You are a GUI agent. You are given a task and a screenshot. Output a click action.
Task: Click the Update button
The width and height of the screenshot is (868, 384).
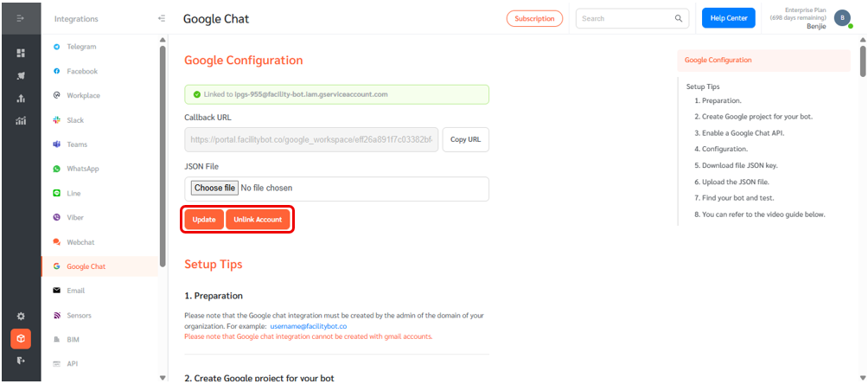click(204, 220)
